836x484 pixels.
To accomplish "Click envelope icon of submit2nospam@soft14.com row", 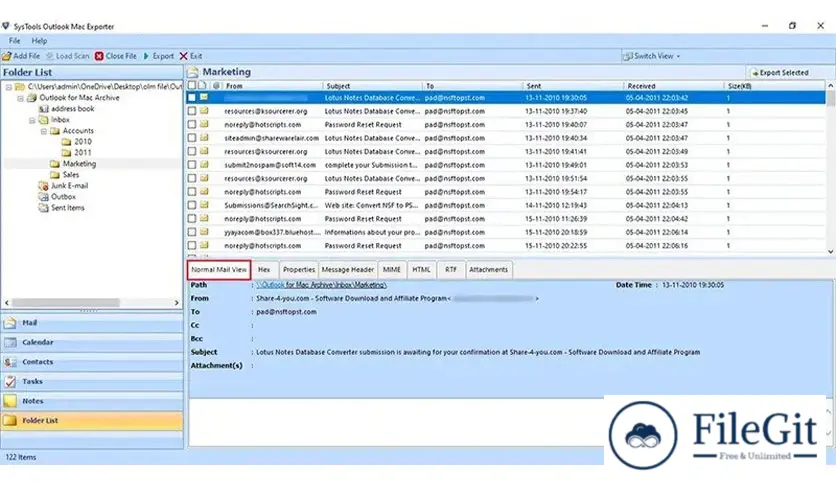I will tap(204, 165).
